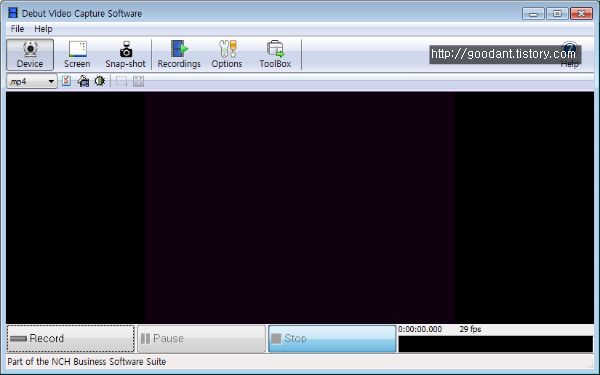Click the full-screen selection icon
Screen dimensions: 600x375
(139, 81)
